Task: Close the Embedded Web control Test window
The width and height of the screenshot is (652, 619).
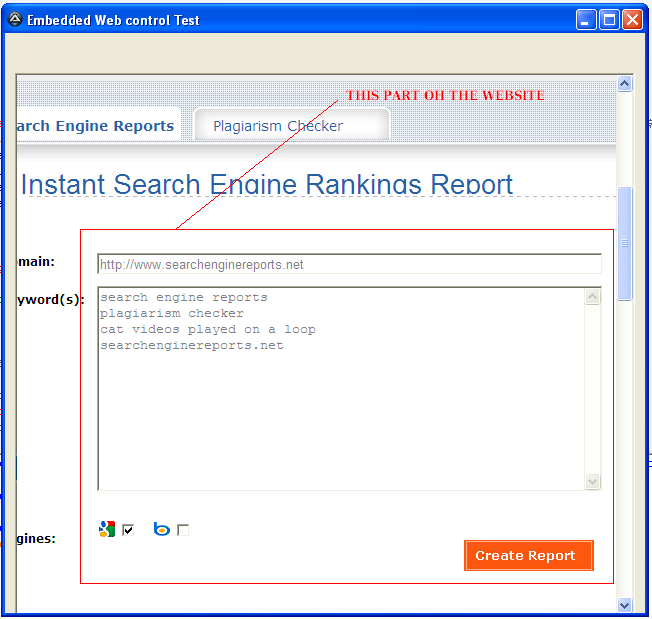Action: [x=632, y=19]
